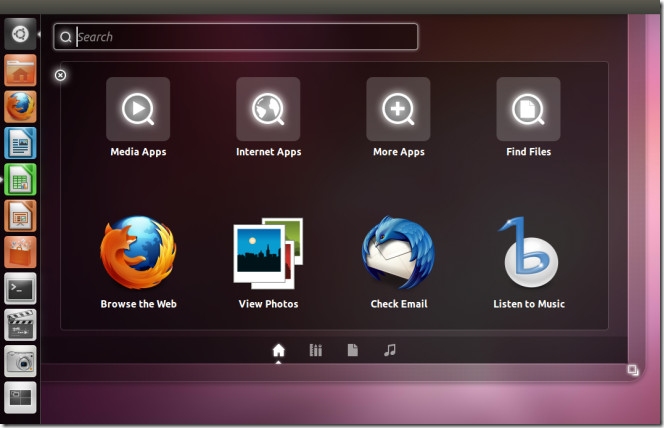Click inside the Dash search field
The width and height of the screenshot is (664, 428).
coord(235,37)
